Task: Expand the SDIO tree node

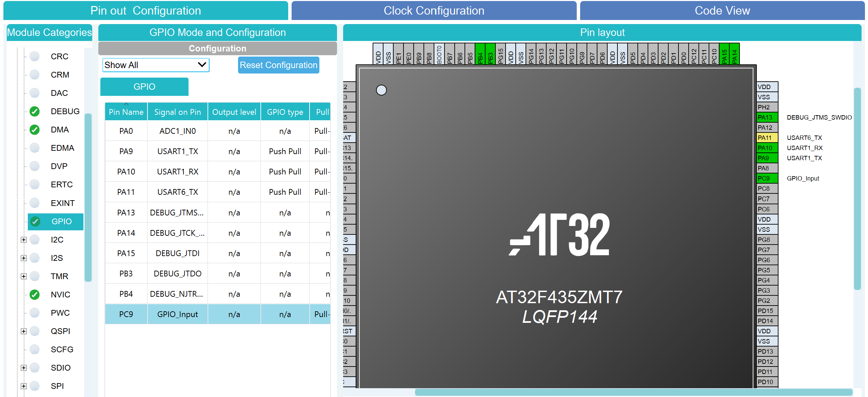Action: [24, 368]
